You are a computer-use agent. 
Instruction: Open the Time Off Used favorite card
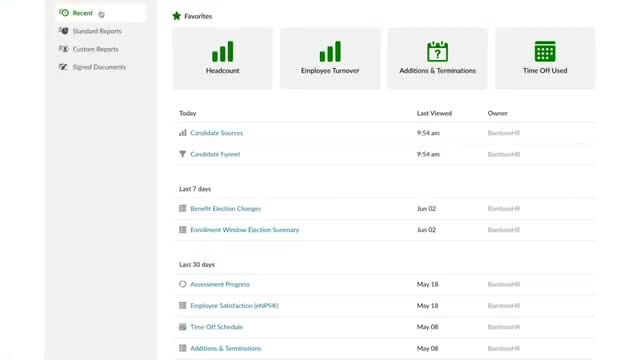tap(545, 58)
